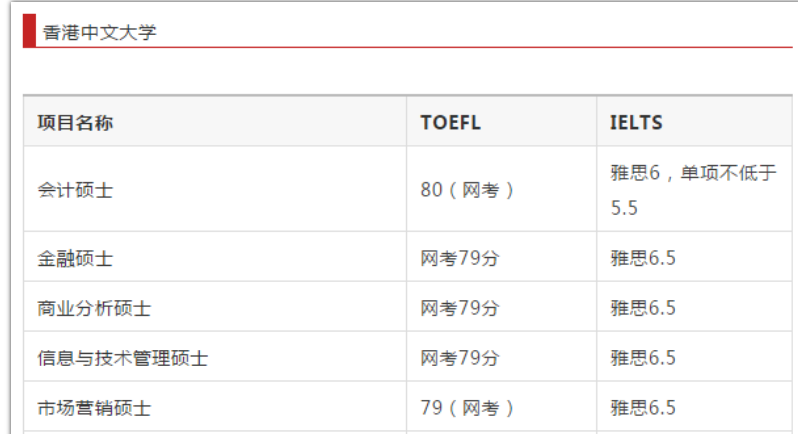Click the 信息与技术管理硕士 program cell

[x=215, y=357]
